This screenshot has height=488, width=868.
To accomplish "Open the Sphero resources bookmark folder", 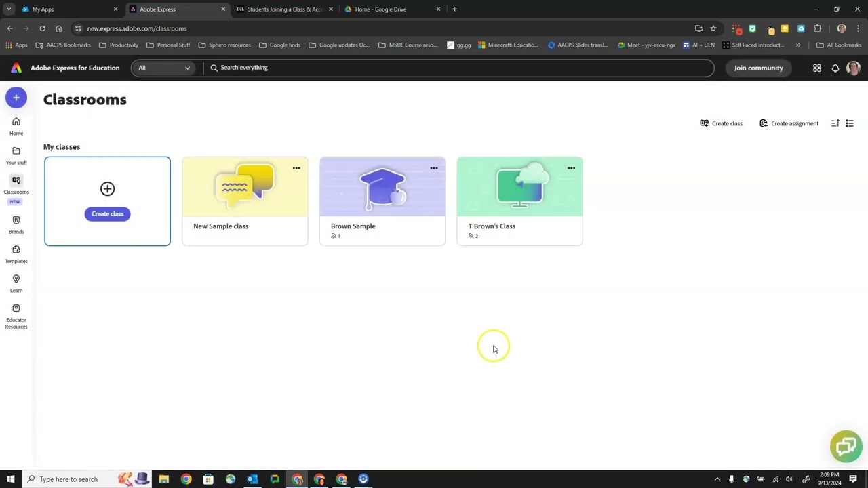I will (224, 45).
